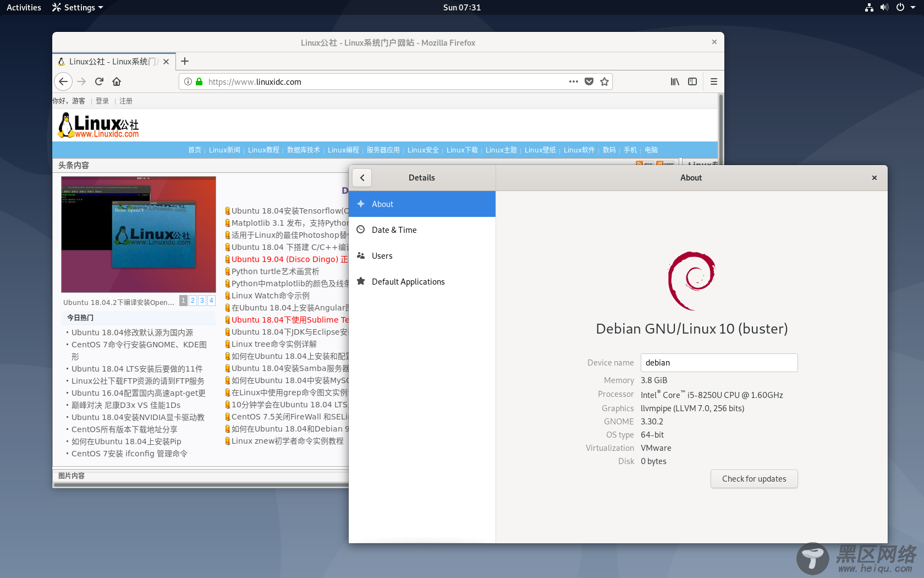Open red Ubuntu 19.04 (Disco Dingo) article
The height and width of the screenshot is (578, 924).
[289, 259]
